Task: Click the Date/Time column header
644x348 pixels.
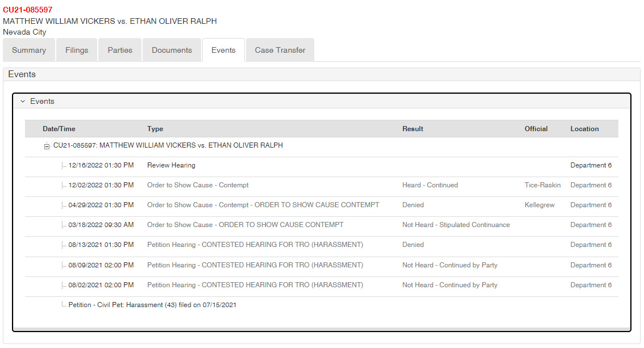Action: click(59, 129)
